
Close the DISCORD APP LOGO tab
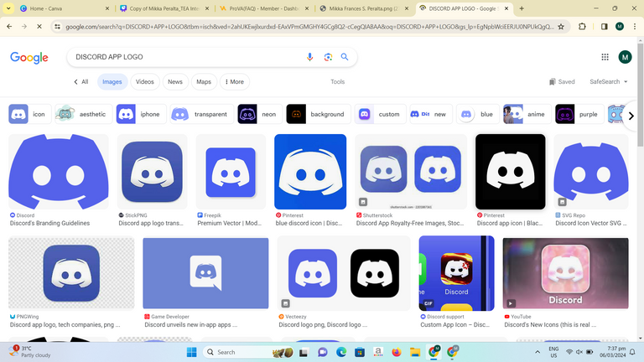pyautogui.click(x=506, y=8)
